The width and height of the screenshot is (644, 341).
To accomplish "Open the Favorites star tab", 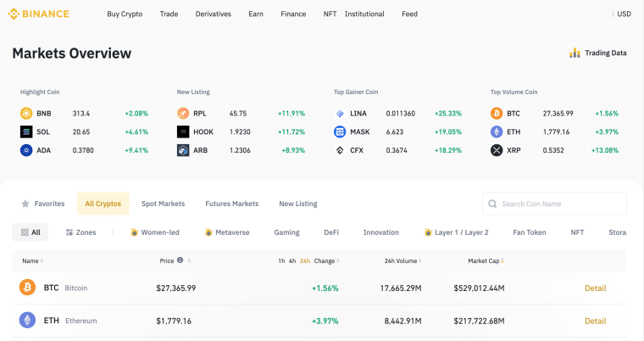I will [42, 204].
